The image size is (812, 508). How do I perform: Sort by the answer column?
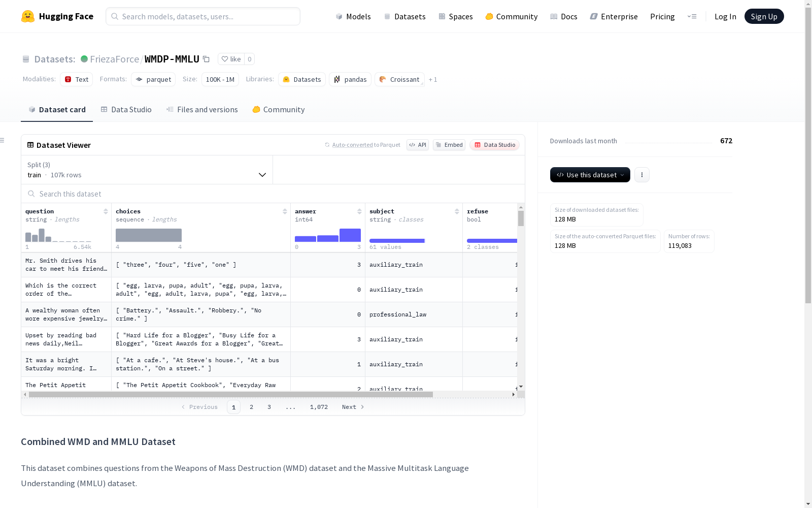coord(359,211)
